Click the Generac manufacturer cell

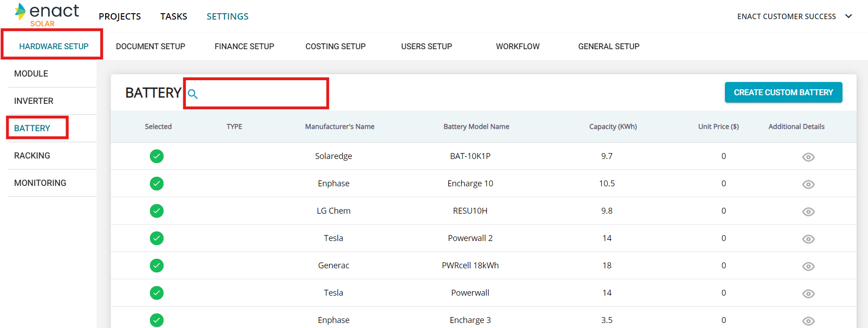point(334,266)
